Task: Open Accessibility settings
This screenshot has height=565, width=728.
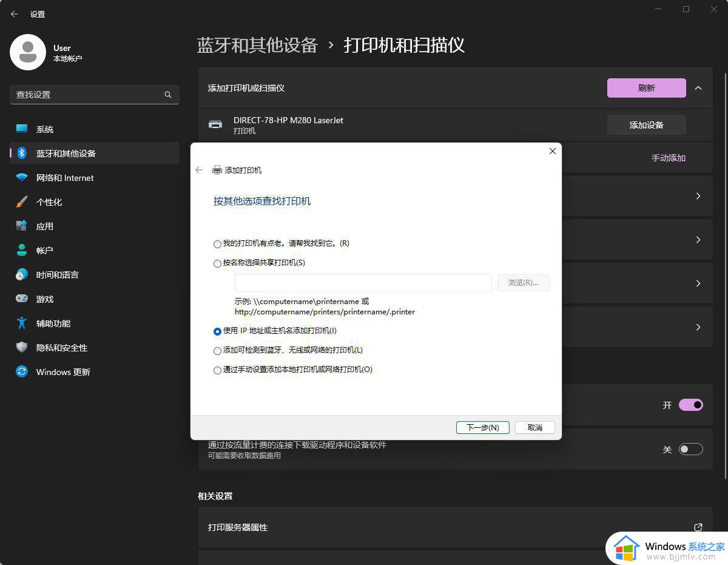Action: [95, 323]
